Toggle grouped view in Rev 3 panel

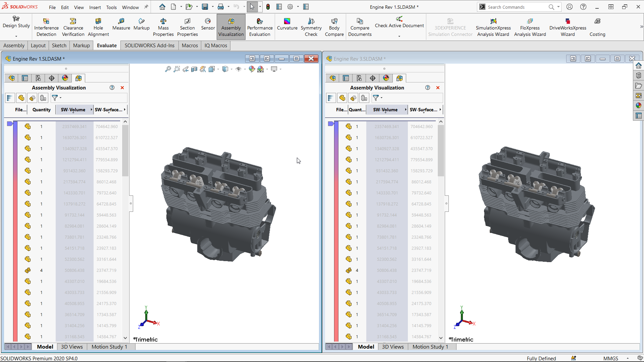tap(353, 98)
